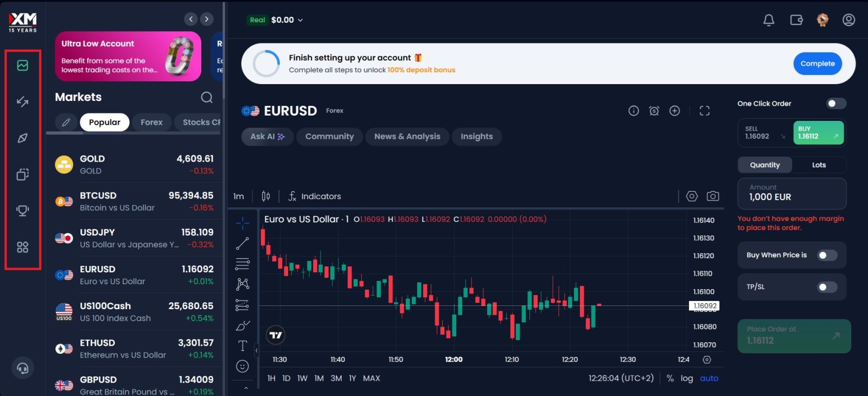Click the Complete button

[x=818, y=63]
